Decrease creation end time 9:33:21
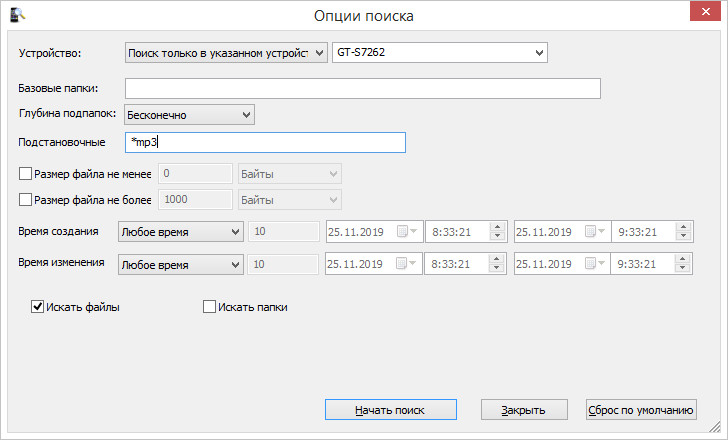 click(683, 236)
